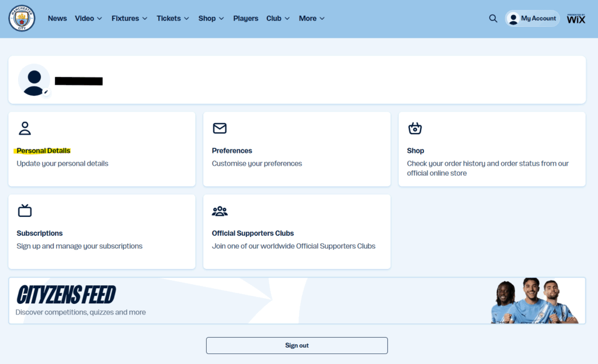
Task: Expand the Video dropdown menu
Action: click(x=88, y=18)
